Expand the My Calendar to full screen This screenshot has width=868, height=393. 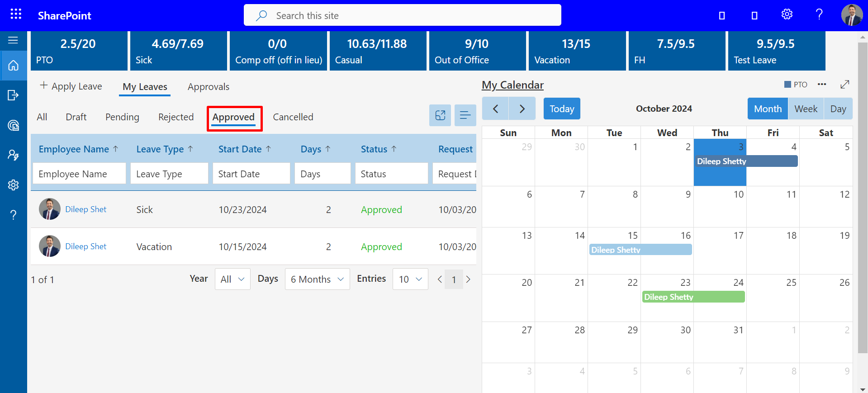[x=844, y=85]
